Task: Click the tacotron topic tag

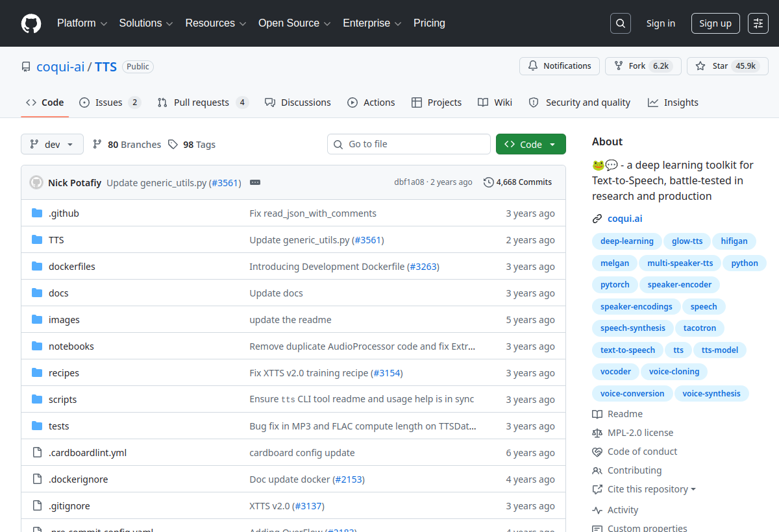Action: click(700, 328)
